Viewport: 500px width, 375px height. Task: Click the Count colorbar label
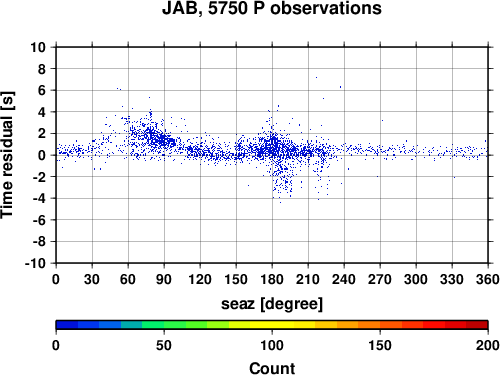tap(272, 368)
